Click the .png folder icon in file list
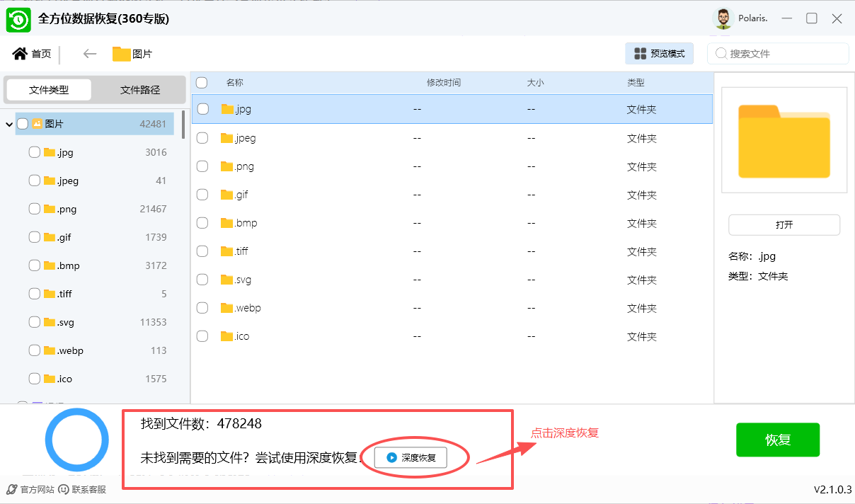855x504 pixels. point(227,166)
